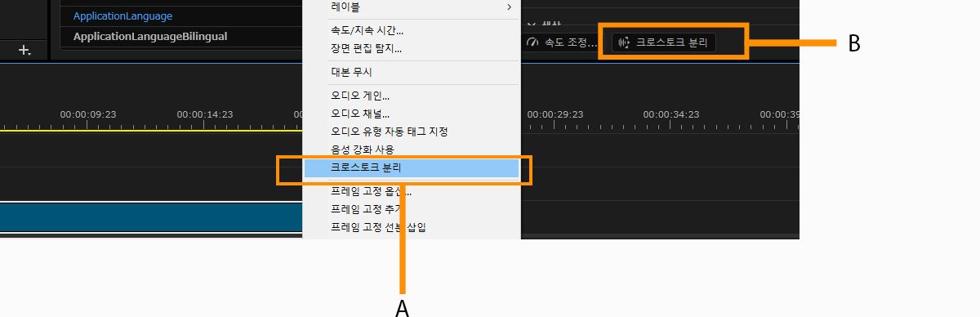This screenshot has width=980, height=317.
Task: Choose 속도/지속 시간... from context menu
Action: (411, 31)
